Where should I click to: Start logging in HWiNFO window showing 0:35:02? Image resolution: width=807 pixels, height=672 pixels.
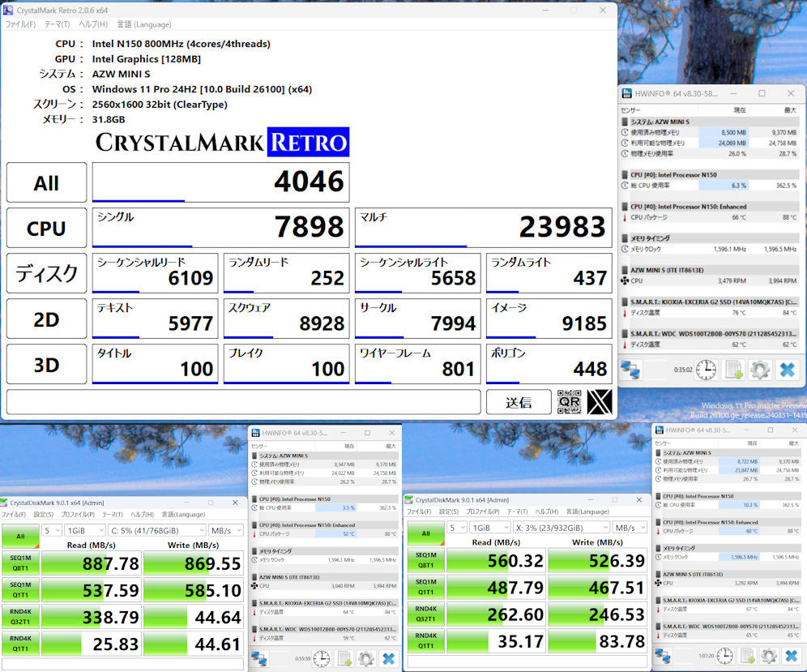(733, 369)
